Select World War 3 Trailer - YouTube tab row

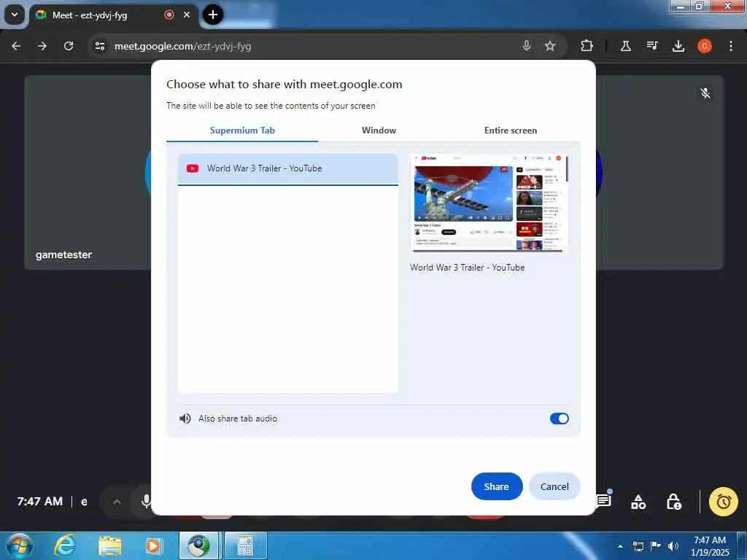287,168
